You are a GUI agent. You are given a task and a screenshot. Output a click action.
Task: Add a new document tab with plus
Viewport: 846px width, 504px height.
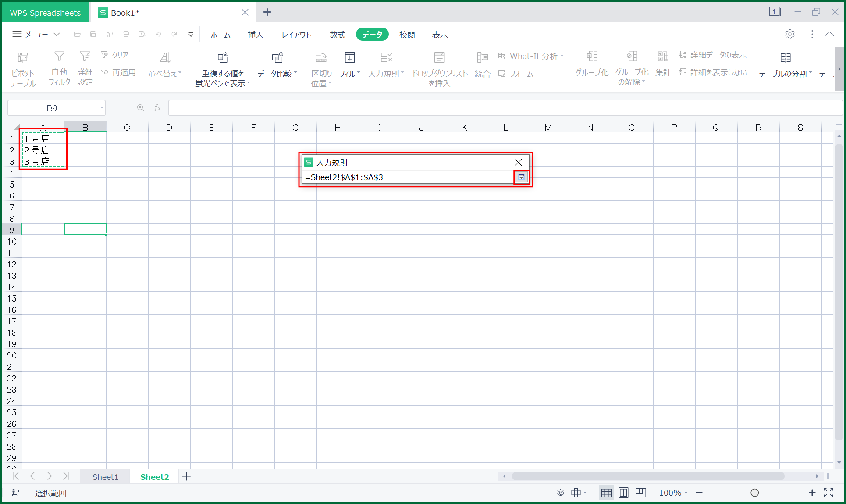tap(267, 12)
